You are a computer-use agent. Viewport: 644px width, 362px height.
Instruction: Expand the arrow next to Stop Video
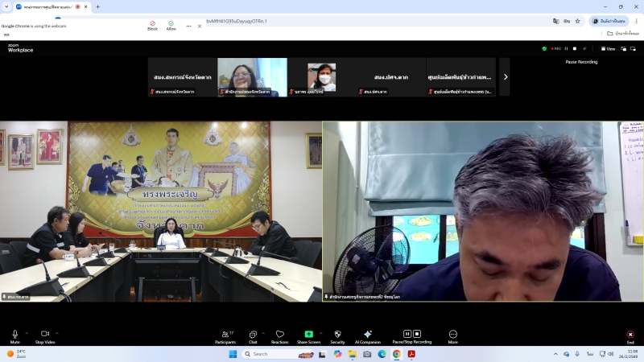57,332
